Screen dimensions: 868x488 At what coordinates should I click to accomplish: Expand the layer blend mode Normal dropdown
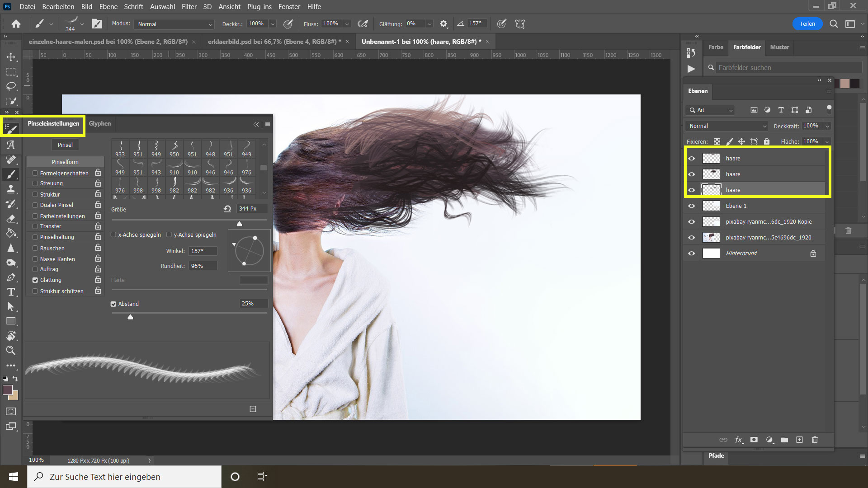tap(727, 126)
